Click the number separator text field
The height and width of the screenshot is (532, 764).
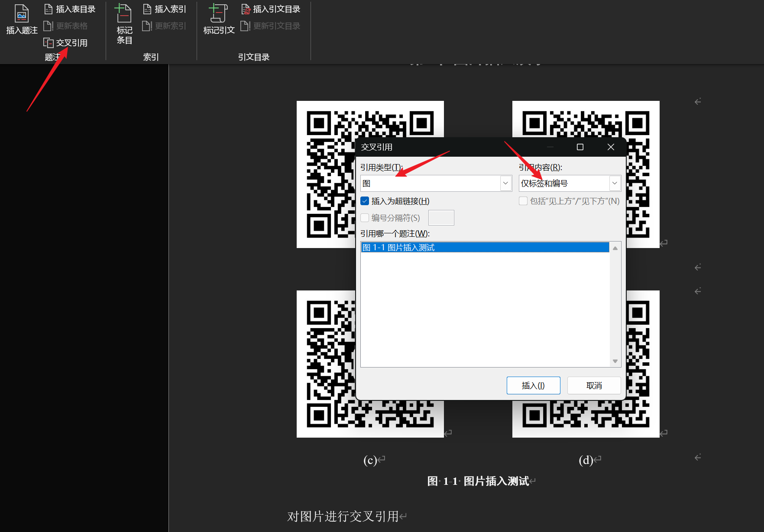(x=441, y=218)
